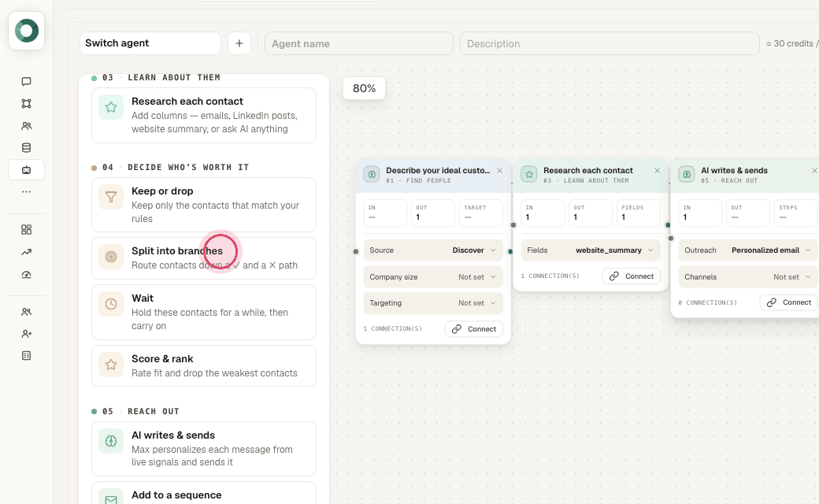Connect the Describe your ideal customer node
The height and width of the screenshot is (504, 819).
click(474, 329)
